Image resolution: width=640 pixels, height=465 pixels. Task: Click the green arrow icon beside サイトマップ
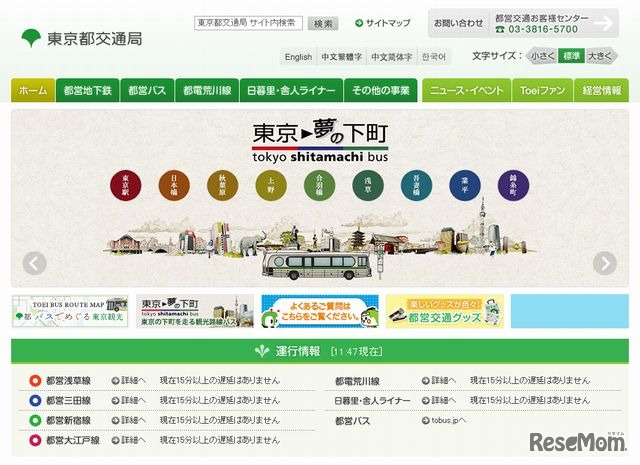click(359, 23)
